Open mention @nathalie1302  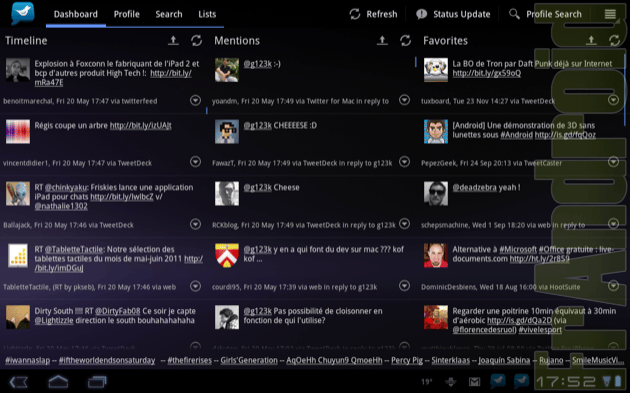coord(61,206)
